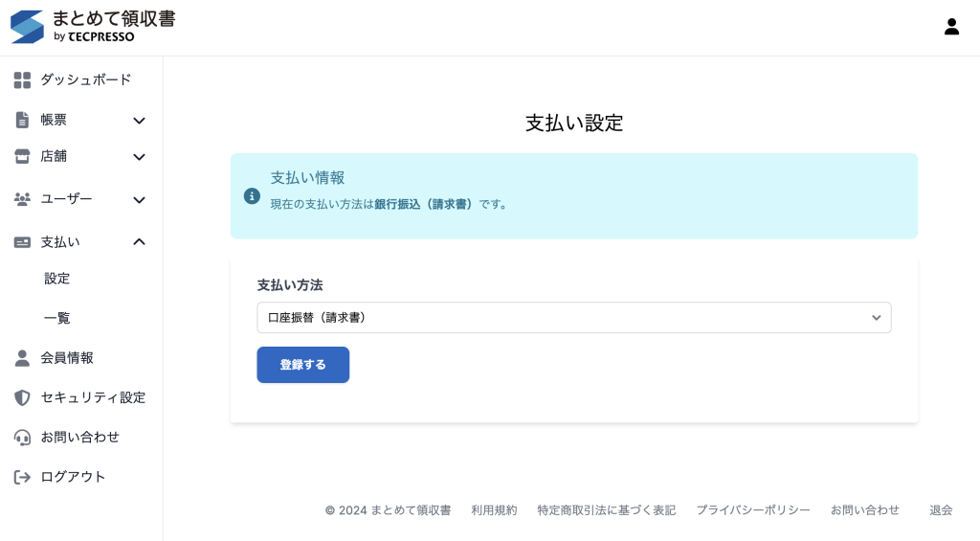Click the まとめて領収書 logo icon

[27, 27]
